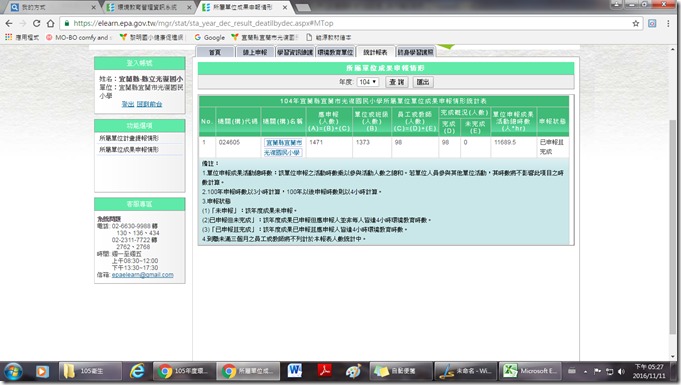Viewport: 681px width, 385px height.
Task: Open Adobe Reader from the taskbar
Action: point(324,372)
